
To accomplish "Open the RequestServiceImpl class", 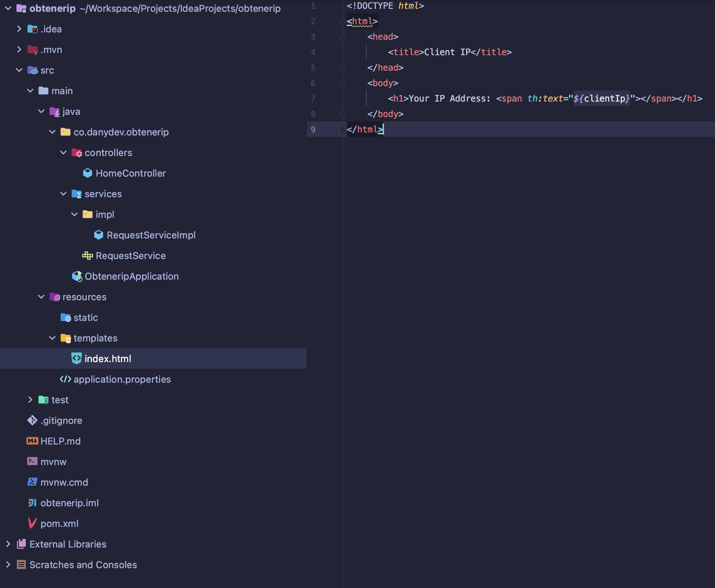I will click(151, 235).
